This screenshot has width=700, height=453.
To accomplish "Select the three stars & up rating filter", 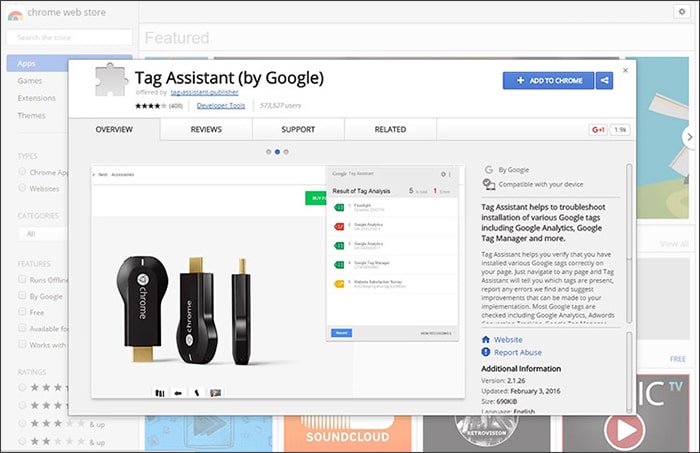I will tap(22, 424).
